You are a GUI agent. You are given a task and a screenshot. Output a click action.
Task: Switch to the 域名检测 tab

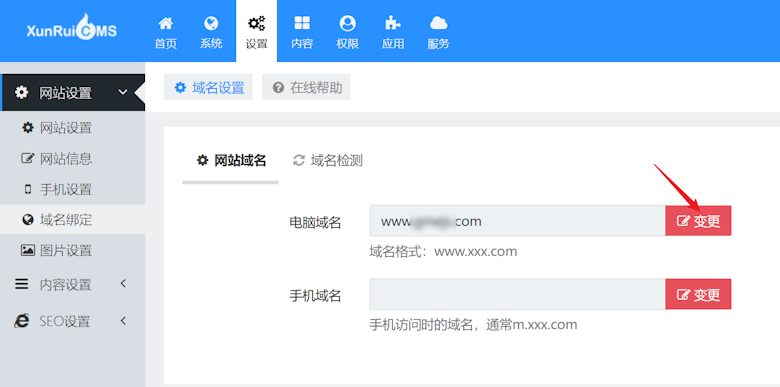(327, 161)
